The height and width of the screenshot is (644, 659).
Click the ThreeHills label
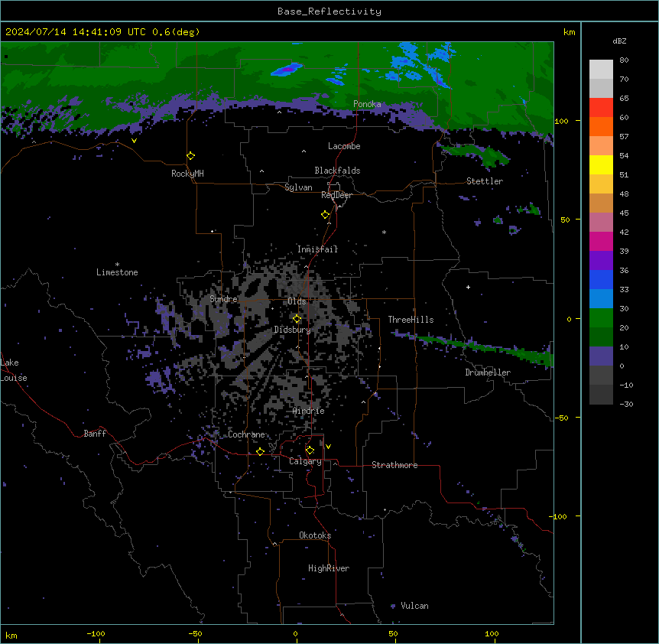[411, 320]
